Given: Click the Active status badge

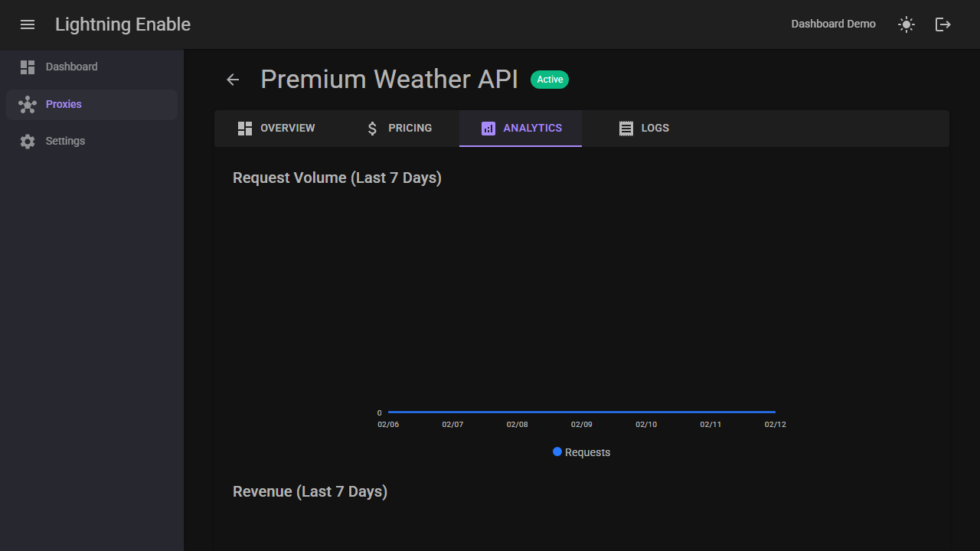Looking at the screenshot, I should tap(550, 79).
